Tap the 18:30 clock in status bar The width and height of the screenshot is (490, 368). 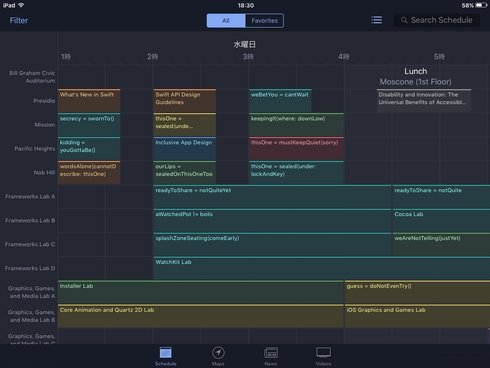(x=246, y=5)
